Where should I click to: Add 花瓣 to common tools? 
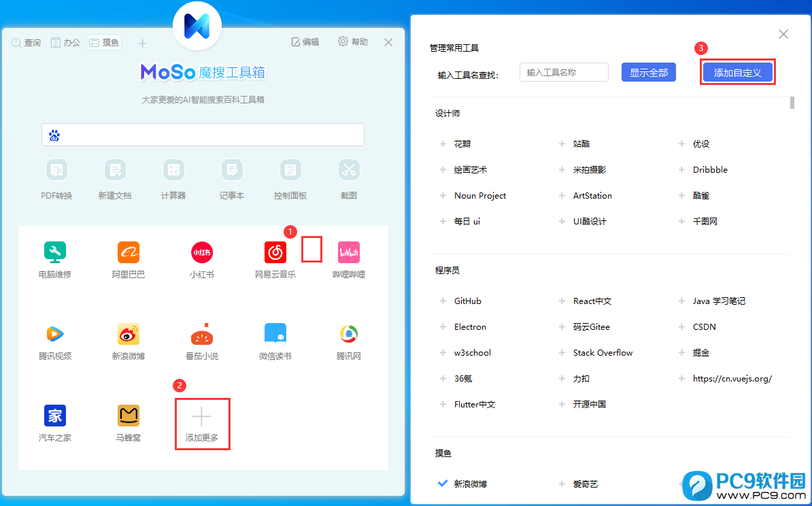tap(443, 144)
